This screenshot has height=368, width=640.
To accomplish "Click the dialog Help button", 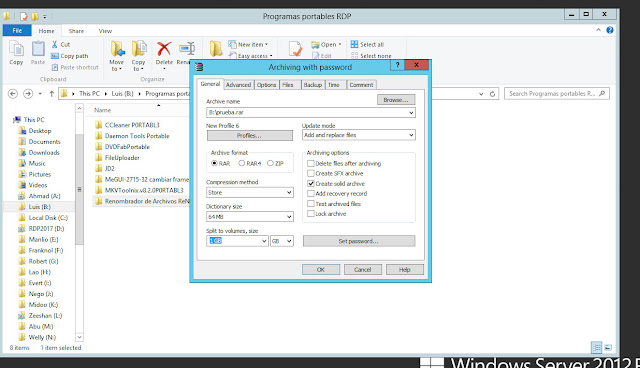I will click(404, 270).
